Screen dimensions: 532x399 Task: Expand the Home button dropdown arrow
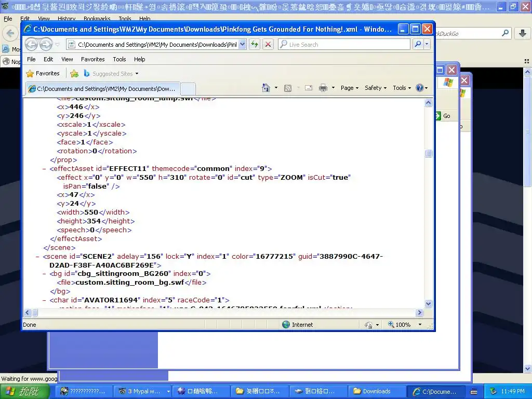(x=276, y=88)
